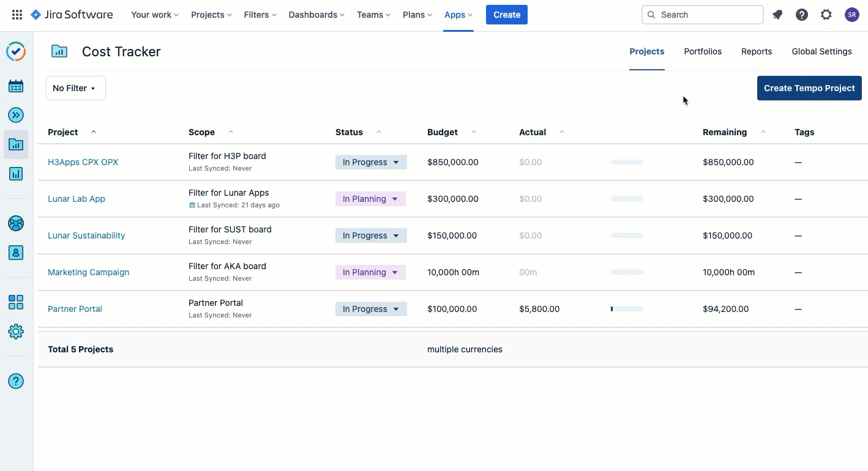Screen dimensions: 868x471
Task: Open the Tempo settings gear icon in sidebar
Action: (x=16, y=331)
